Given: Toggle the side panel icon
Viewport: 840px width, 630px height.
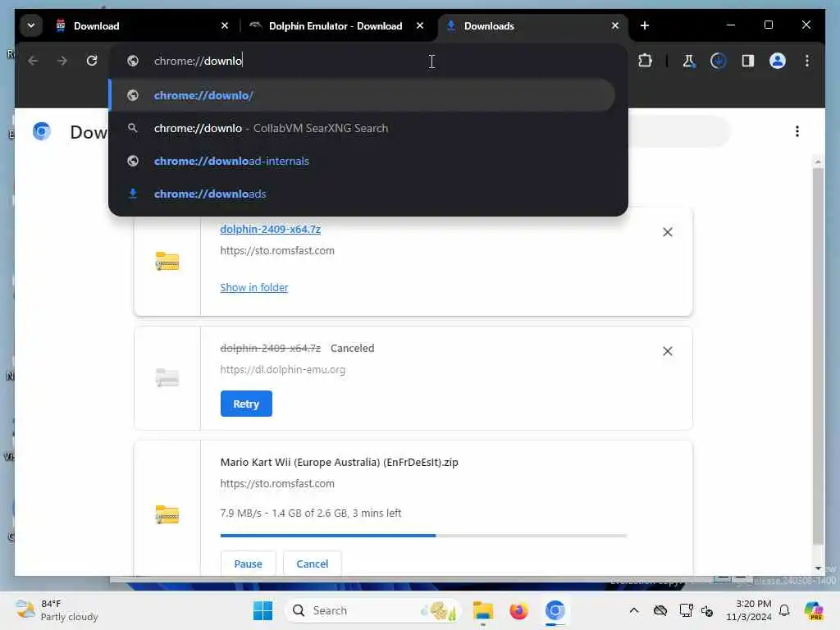Looking at the screenshot, I should (x=748, y=61).
